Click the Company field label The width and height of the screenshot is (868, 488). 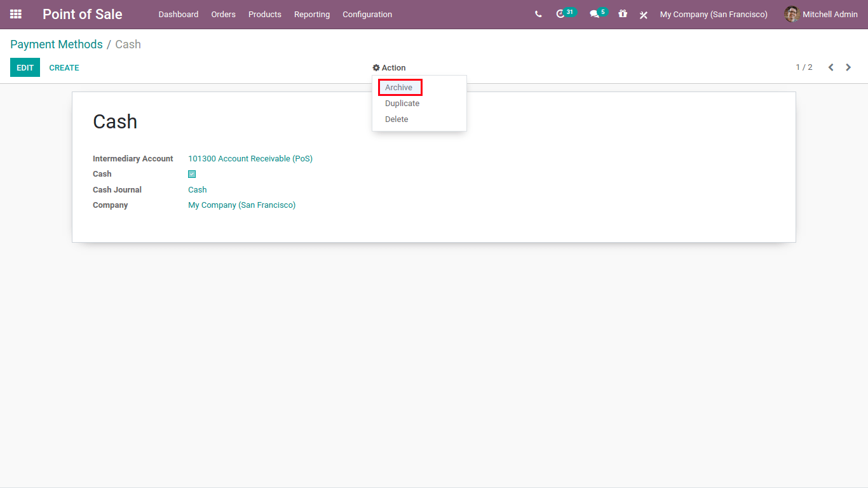(x=111, y=205)
